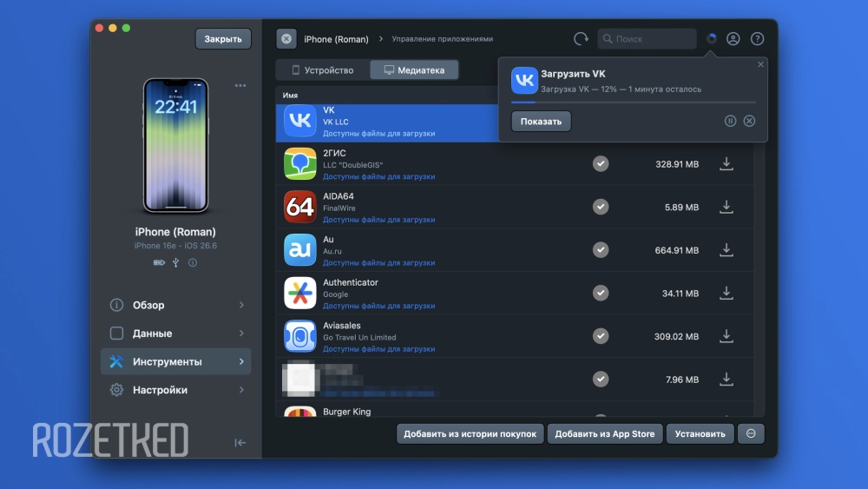
Task: Click the Управление приложениями breadcrumb text
Action: pos(443,39)
